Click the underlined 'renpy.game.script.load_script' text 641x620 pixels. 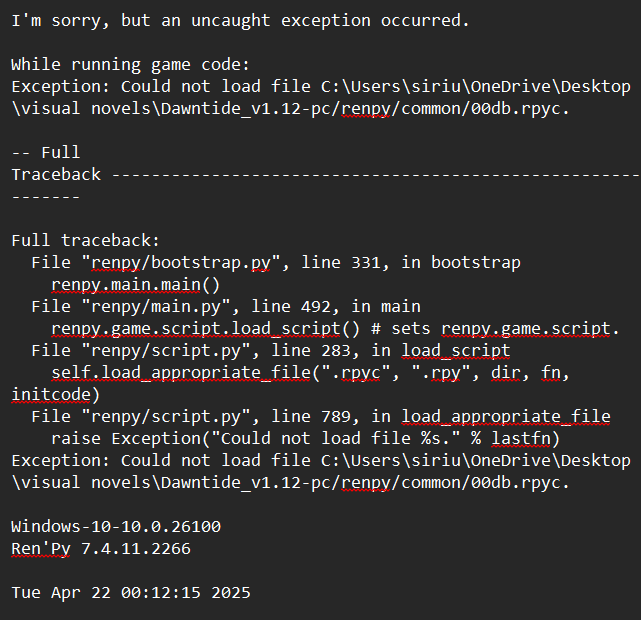pyautogui.click(x=196, y=329)
